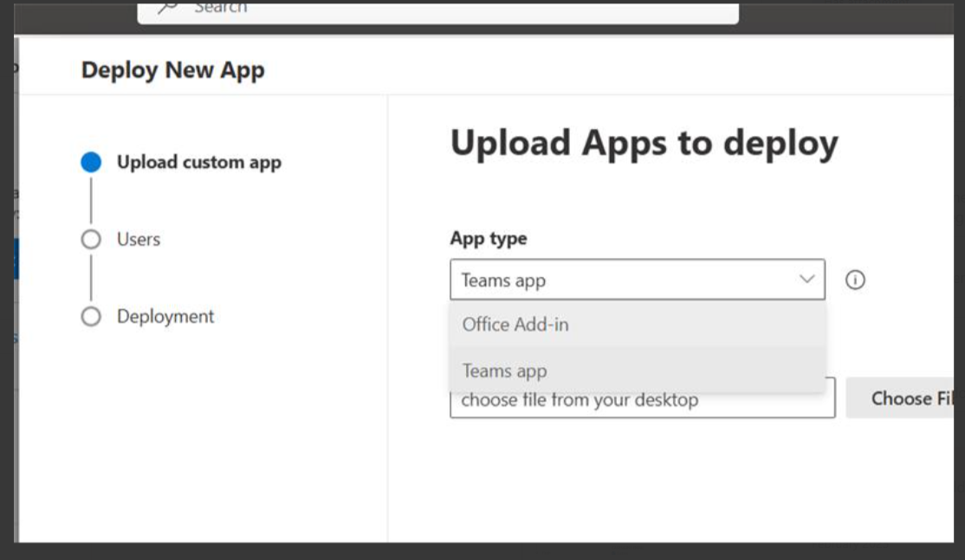Select Office Add-in from dropdown list
This screenshot has width=965, height=560.
(638, 324)
